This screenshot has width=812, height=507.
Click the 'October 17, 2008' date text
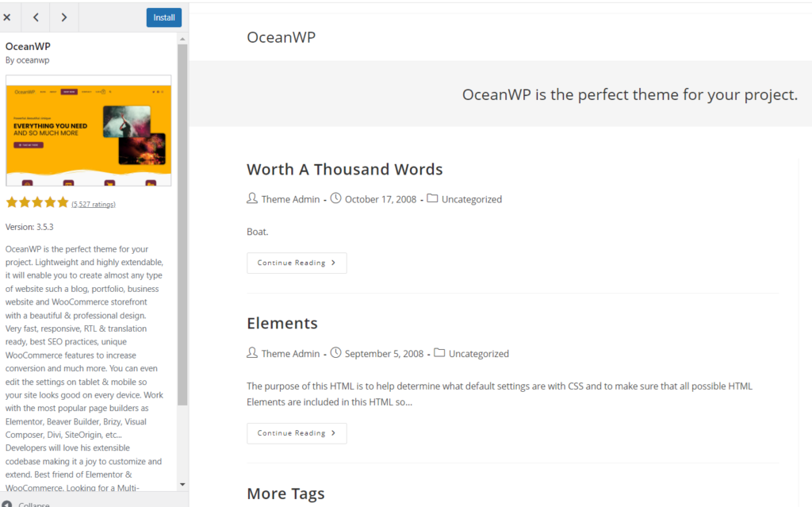coord(381,200)
